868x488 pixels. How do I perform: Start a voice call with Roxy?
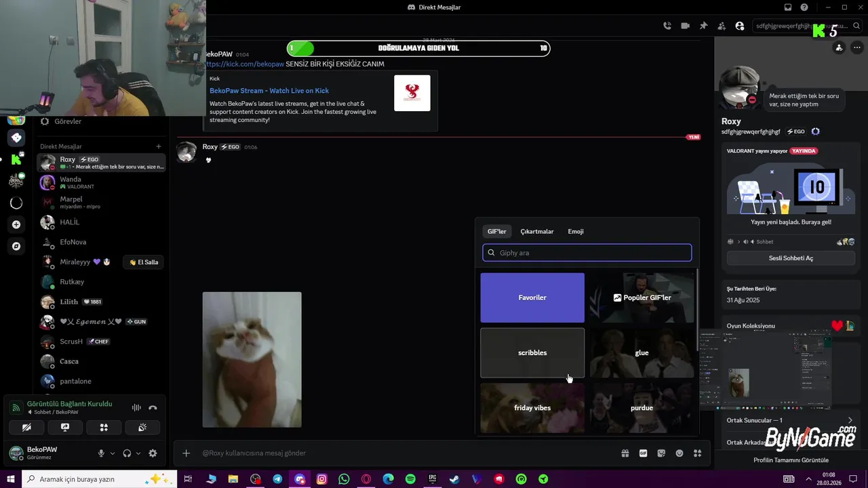tap(667, 26)
